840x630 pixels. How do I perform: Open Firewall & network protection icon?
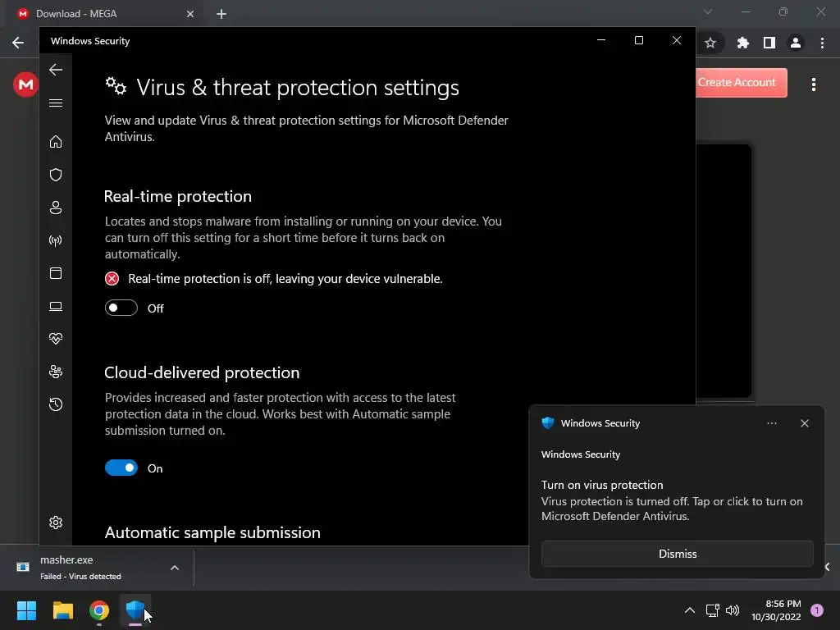56,240
